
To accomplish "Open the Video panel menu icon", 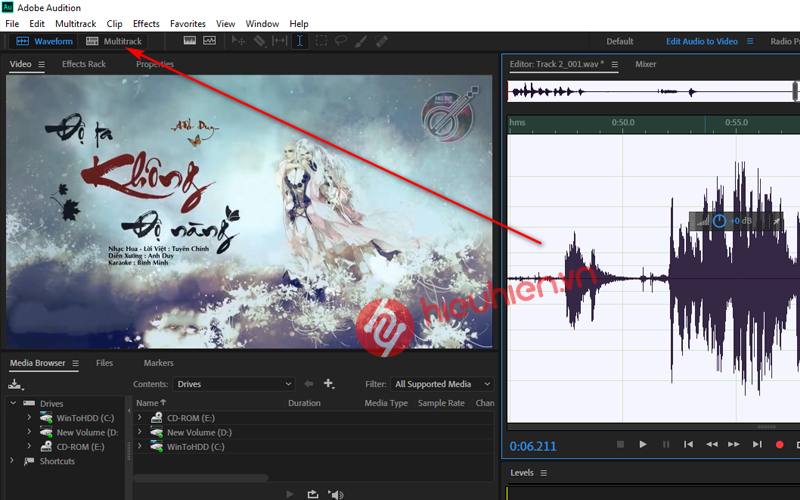I will (x=41, y=64).
